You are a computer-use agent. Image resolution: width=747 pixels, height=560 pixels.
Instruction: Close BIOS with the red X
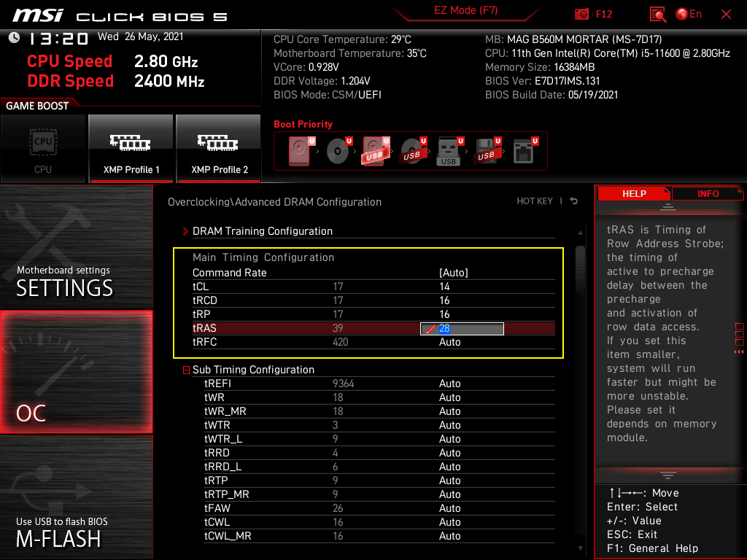pyautogui.click(x=726, y=15)
